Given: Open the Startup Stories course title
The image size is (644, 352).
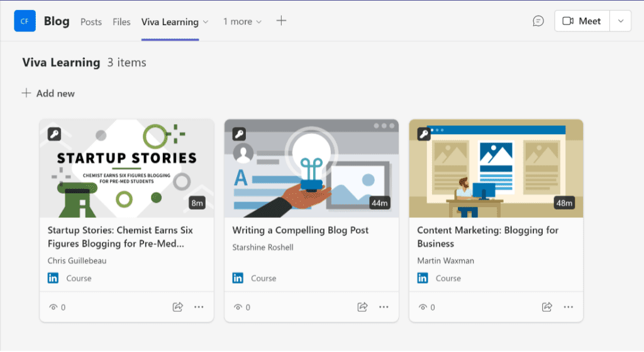Looking at the screenshot, I should tap(120, 237).
